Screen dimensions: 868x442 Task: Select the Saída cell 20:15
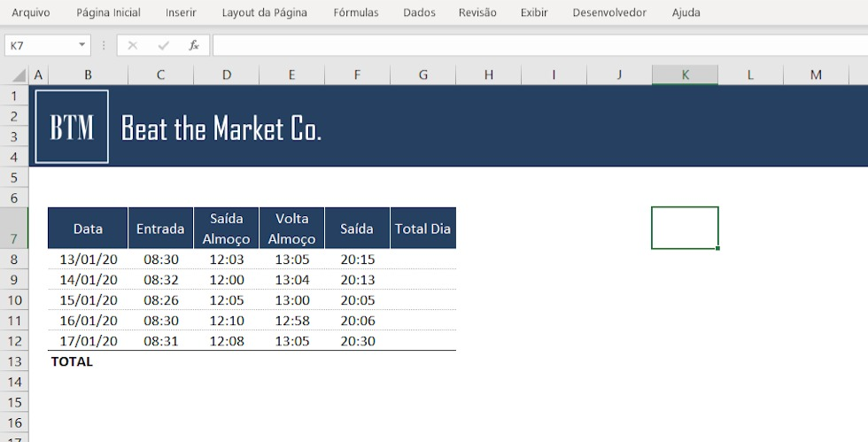pos(357,260)
